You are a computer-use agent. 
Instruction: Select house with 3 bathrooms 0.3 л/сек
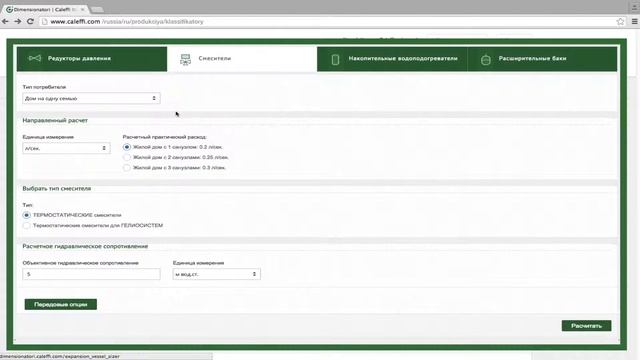coord(127,168)
